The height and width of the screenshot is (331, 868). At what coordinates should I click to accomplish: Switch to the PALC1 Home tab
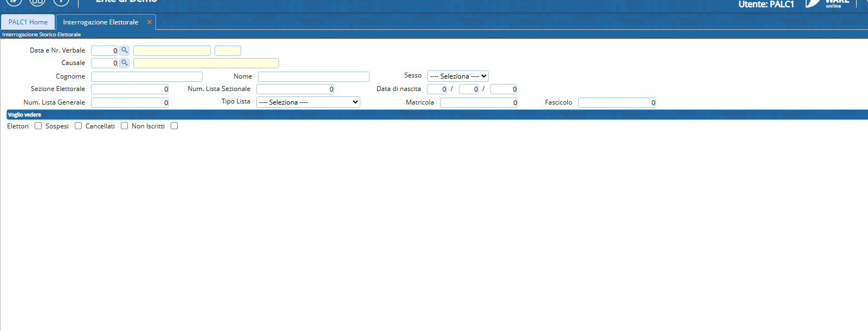point(28,22)
